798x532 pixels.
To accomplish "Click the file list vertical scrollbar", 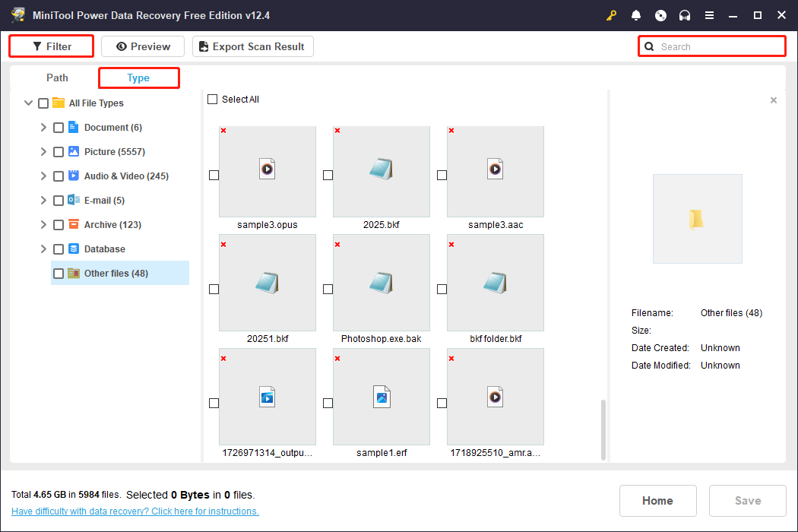I will click(x=604, y=429).
